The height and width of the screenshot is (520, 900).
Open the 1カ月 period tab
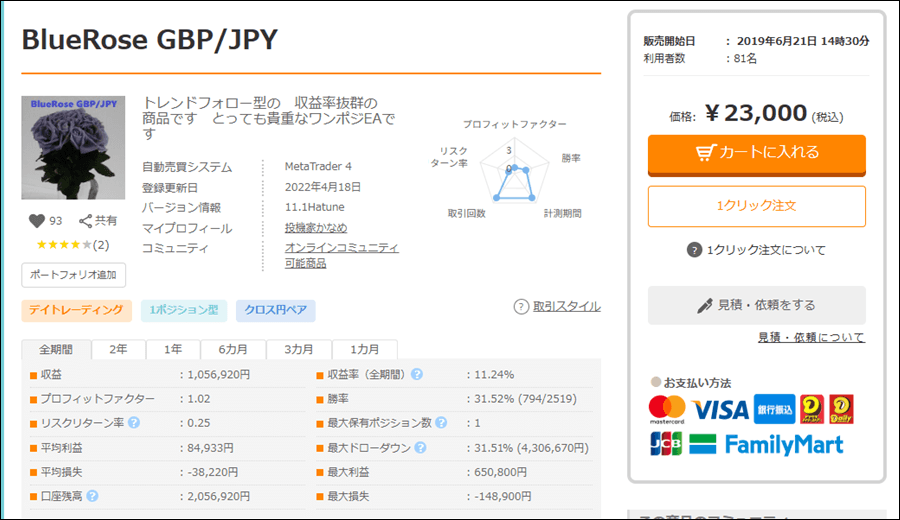tap(364, 350)
